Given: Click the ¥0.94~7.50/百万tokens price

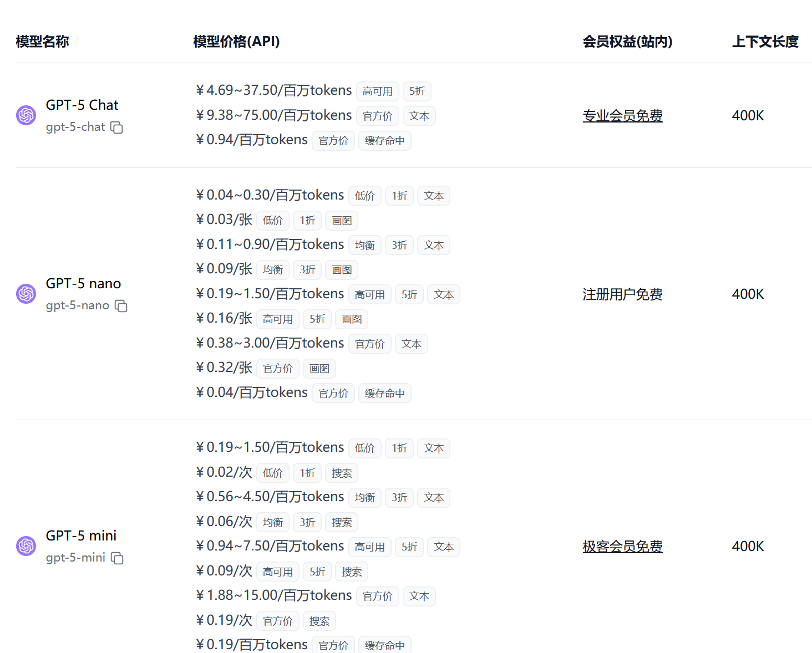Looking at the screenshot, I should (x=270, y=546).
